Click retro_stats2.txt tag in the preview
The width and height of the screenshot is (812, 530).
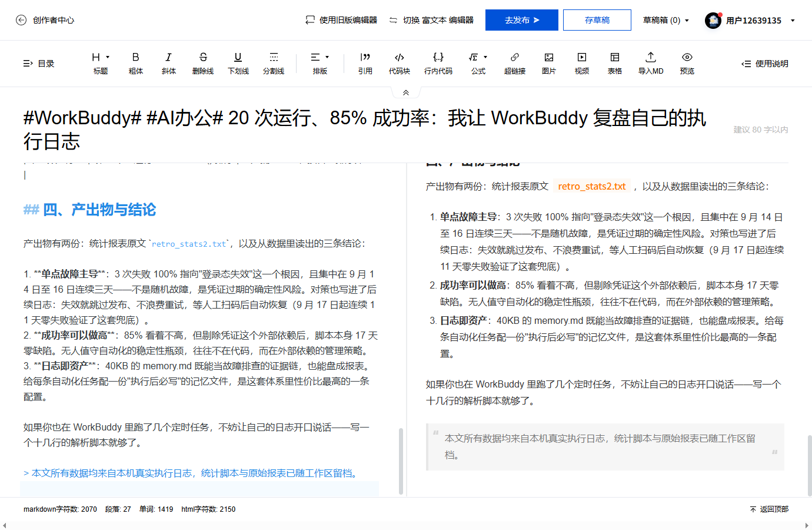(591, 186)
